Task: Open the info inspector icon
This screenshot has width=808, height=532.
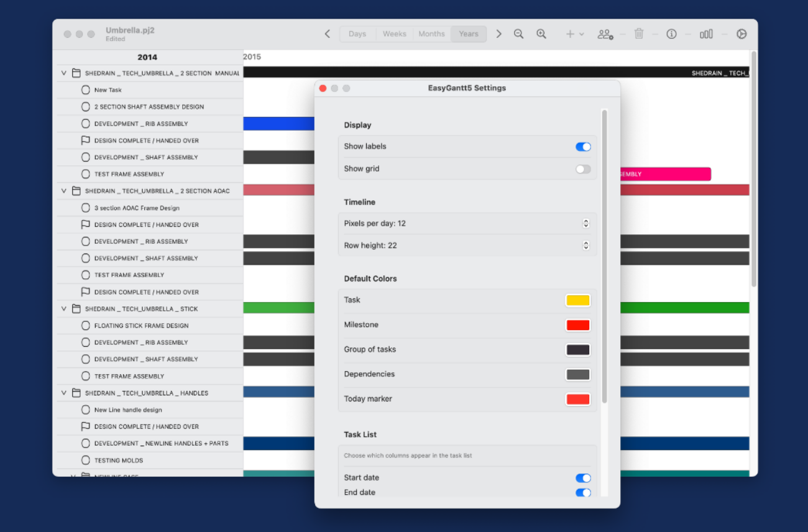Action: 671,34
